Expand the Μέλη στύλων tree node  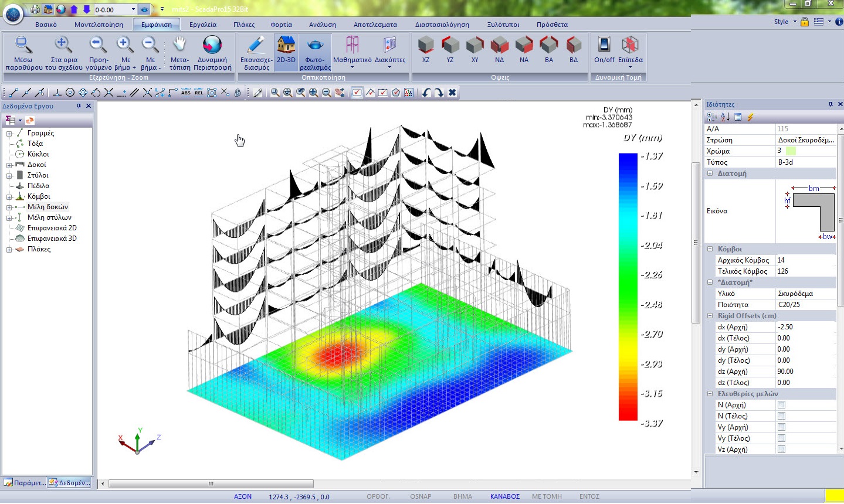point(9,218)
